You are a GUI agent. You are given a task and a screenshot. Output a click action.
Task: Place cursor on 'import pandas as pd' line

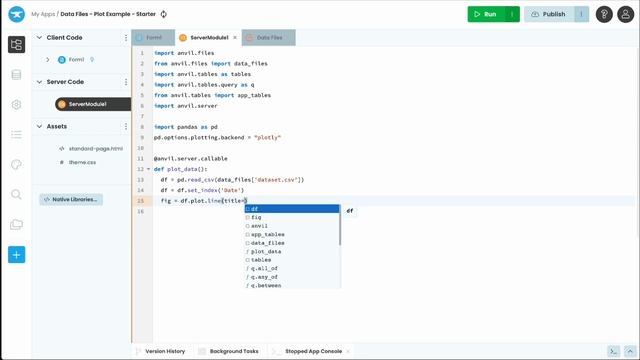click(186, 127)
